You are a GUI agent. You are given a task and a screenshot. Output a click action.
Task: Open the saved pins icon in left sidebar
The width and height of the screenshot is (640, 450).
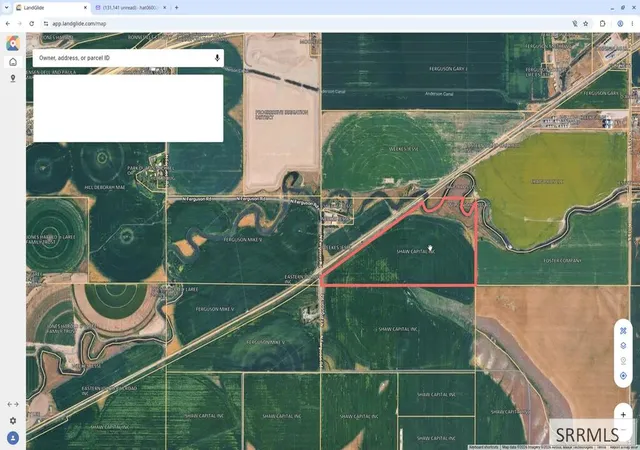13,78
